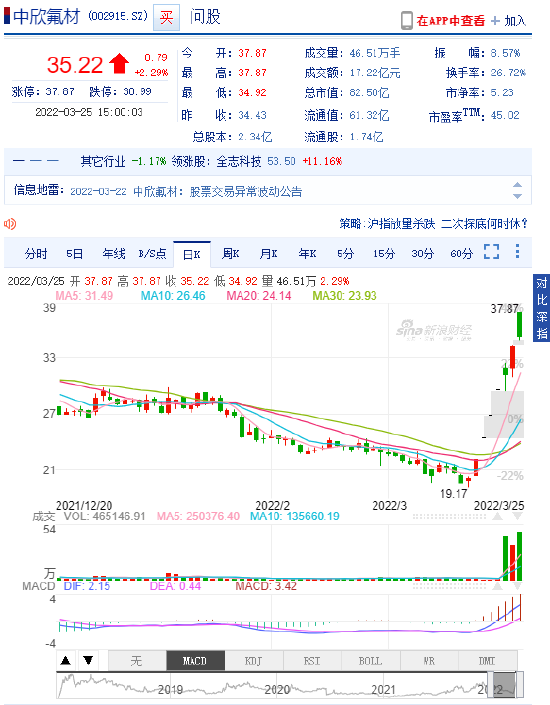
Task: Click VOL: 465146.91 volume label
Action: (104, 516)
